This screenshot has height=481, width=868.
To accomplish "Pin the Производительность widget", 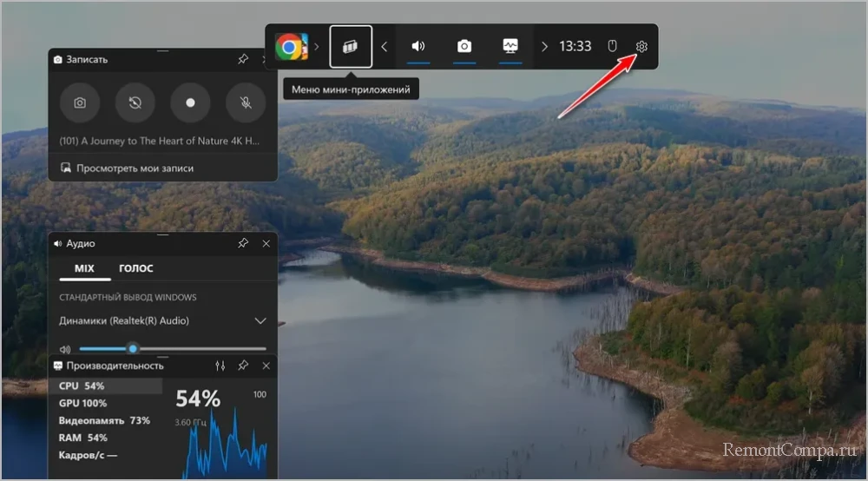I will (243, 366).
